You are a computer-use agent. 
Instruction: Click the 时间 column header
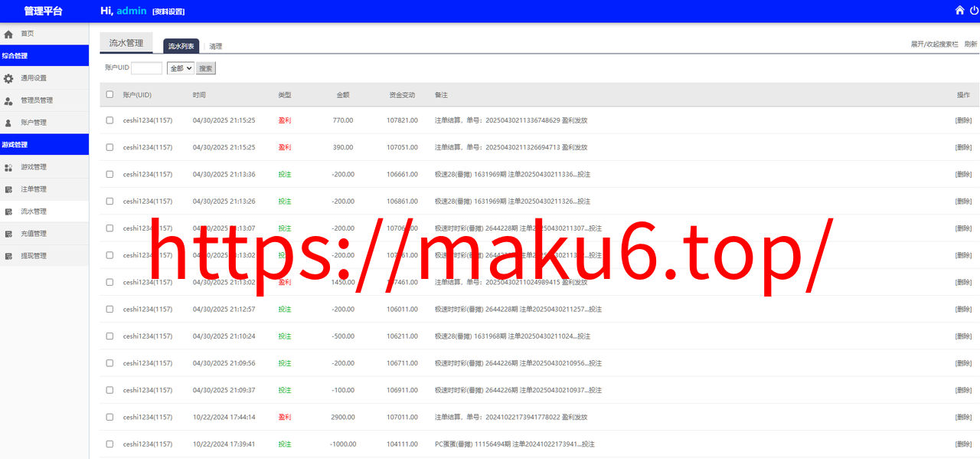coord(199,95)
